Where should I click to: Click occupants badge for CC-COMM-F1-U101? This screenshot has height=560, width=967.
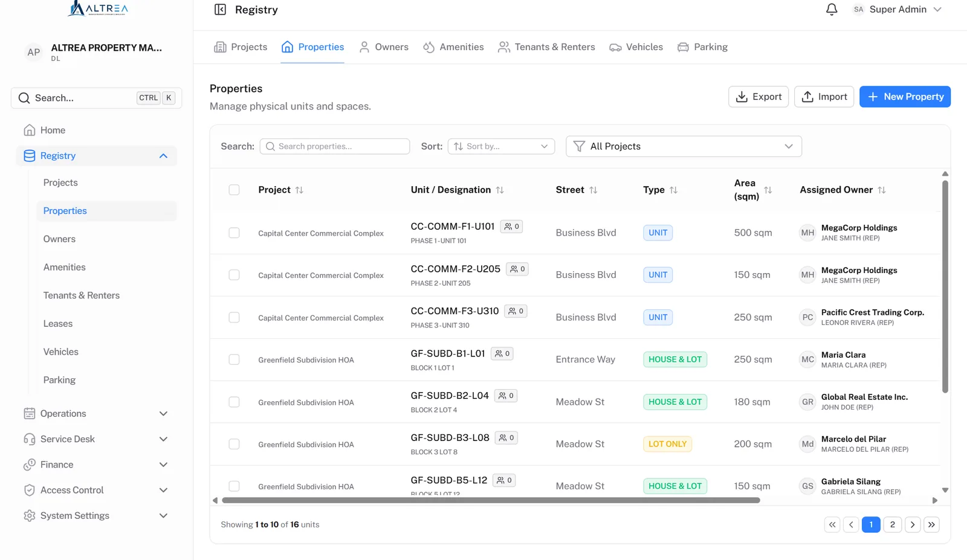pos(511,227)
